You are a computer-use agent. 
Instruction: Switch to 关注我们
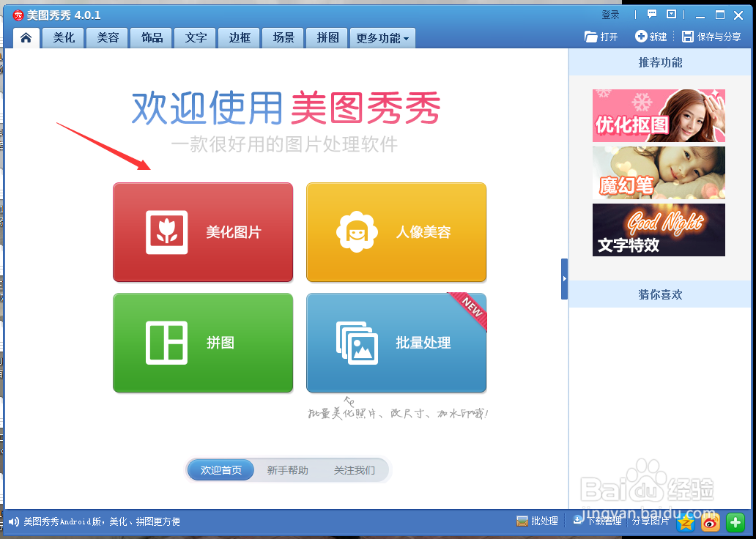click(x=355, y=470)
